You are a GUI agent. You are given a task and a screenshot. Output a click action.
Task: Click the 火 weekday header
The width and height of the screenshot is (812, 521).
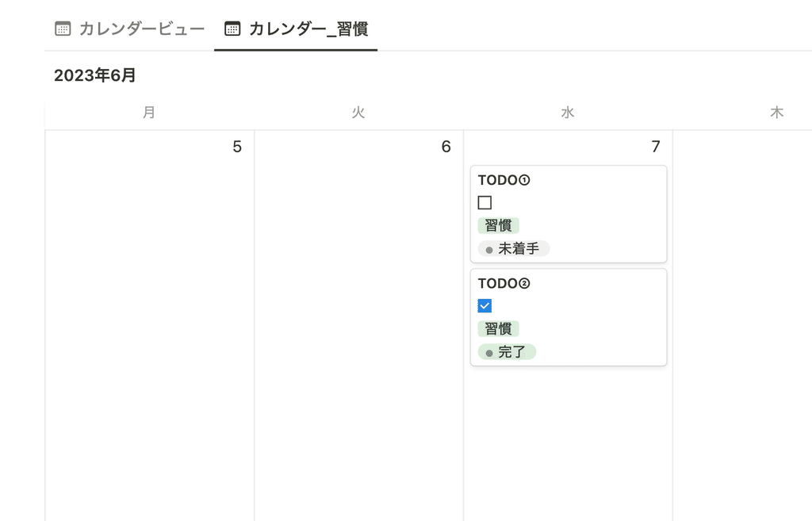358,113
